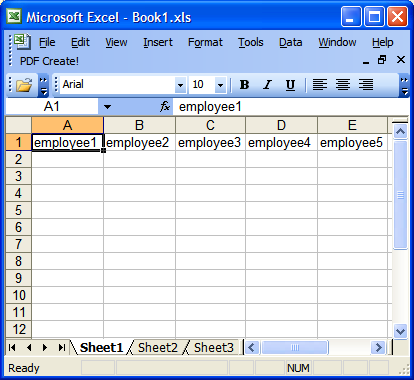The width and height of the screenshot is (414, 380).
Task: Select column C header
Action: coord(210,125)
